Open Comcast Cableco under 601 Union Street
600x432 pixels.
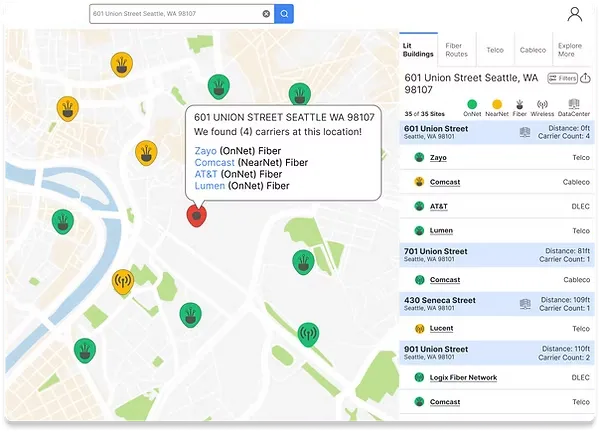pyautogui.click(x=445, y=182)
